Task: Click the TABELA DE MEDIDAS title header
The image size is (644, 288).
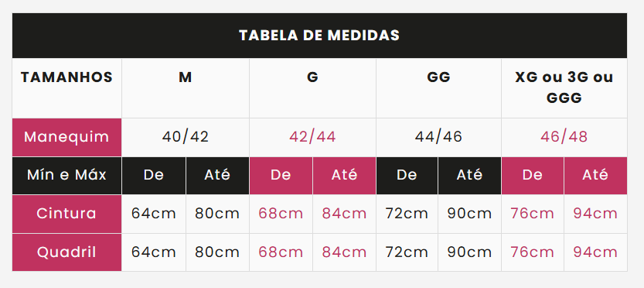Action: pyautogui.click(x=319, y=36)
